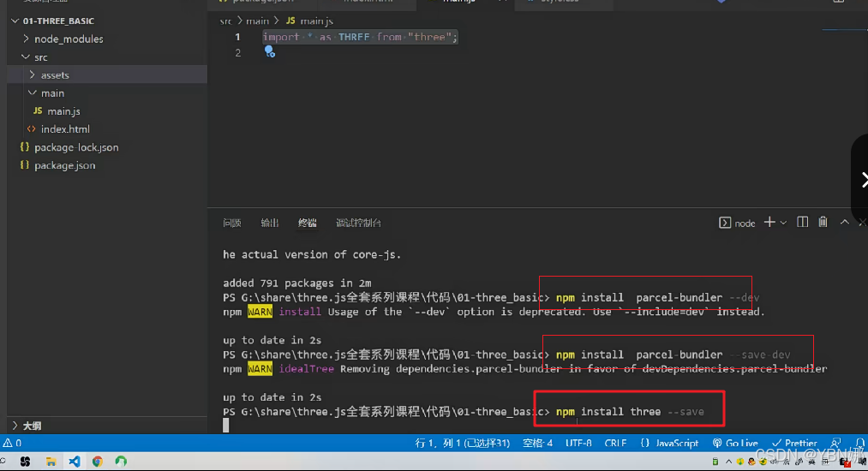
Task: Change file encoding UTF-8
Action: point(578,444)
